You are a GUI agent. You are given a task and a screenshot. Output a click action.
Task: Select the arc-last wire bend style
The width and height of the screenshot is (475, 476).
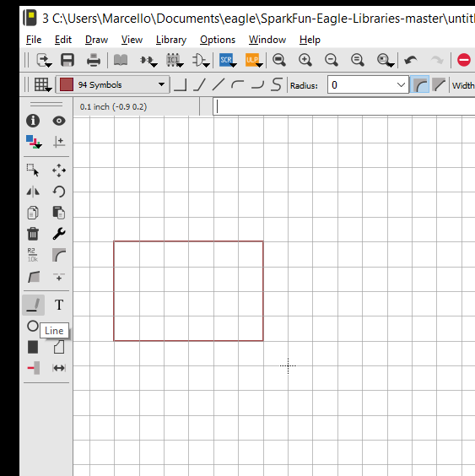(257, 84)
